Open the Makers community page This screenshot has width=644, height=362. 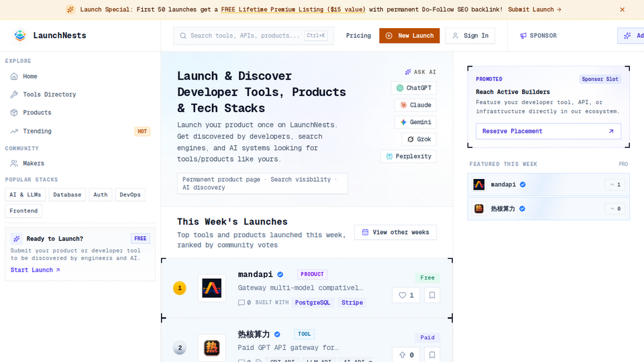80,164
